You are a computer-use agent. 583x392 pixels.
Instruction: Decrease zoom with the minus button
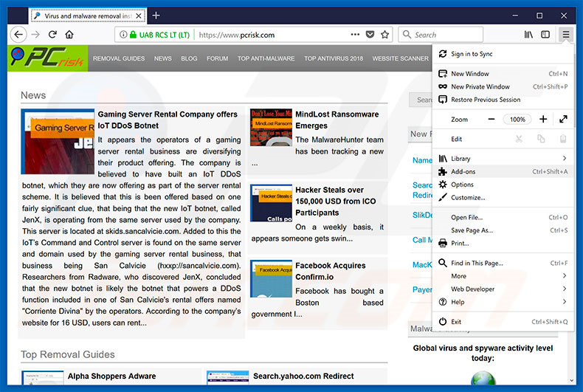pyautogui.click(x=491, y=120)
